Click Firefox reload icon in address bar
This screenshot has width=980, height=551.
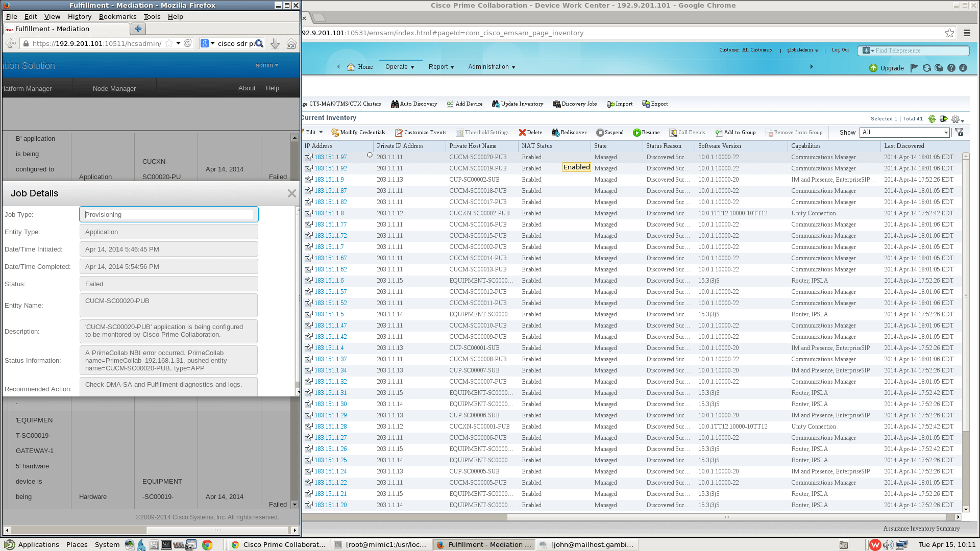(x=188, y=43)
